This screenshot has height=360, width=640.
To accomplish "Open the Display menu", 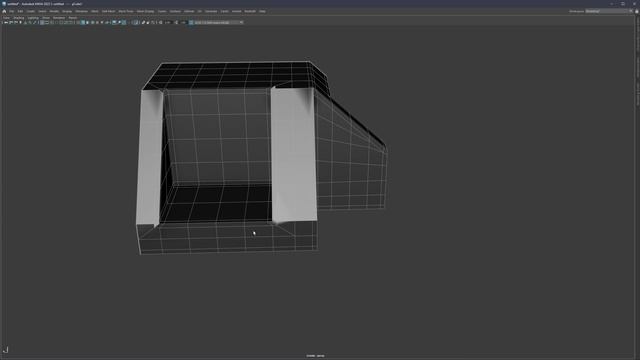I will (67, 11).
